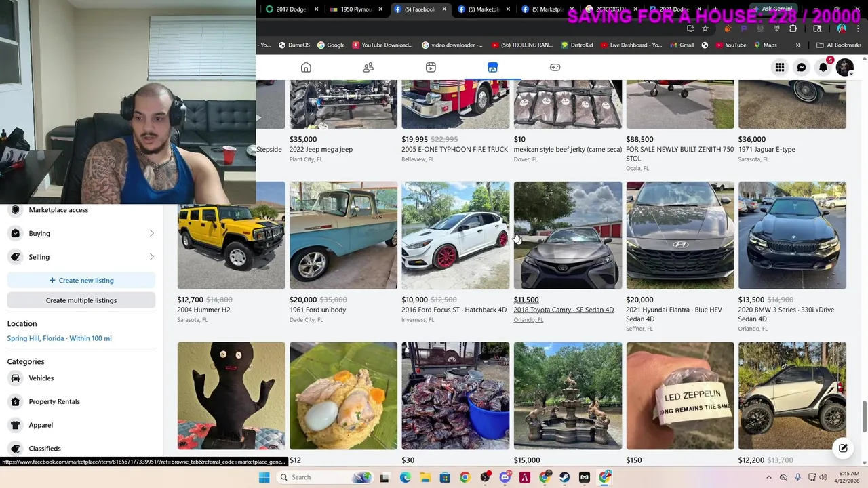The width and height of the screenshot is (868, 488).
Task: Open the Facebook menu grid icon
Action: pyautogui.click(x=780, y=67)
